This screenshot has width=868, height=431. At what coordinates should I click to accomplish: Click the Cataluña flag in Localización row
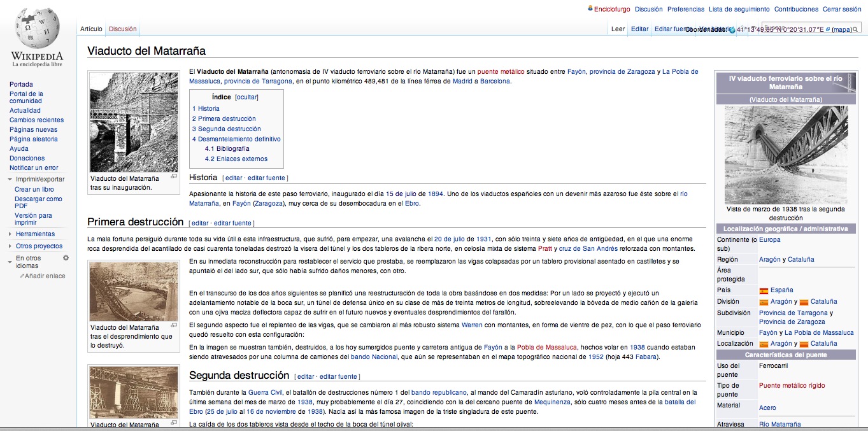[804, 344]
